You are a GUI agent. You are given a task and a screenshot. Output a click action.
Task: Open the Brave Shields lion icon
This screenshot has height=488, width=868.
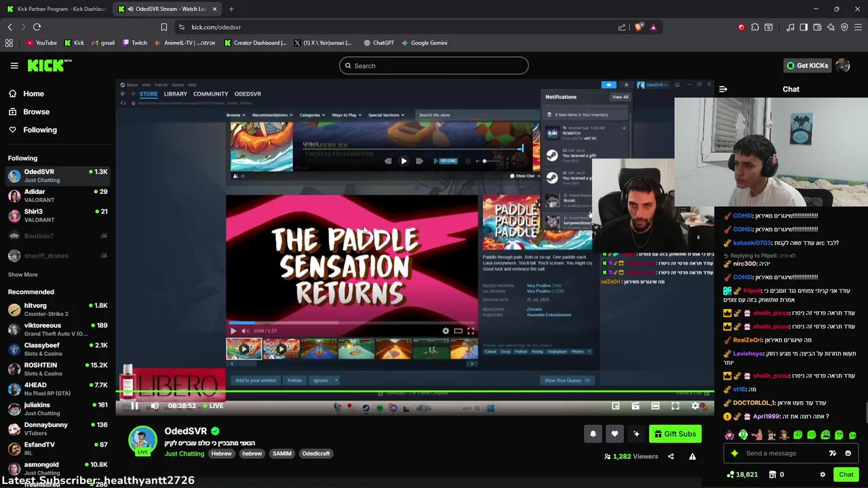[x=639, y=27]
